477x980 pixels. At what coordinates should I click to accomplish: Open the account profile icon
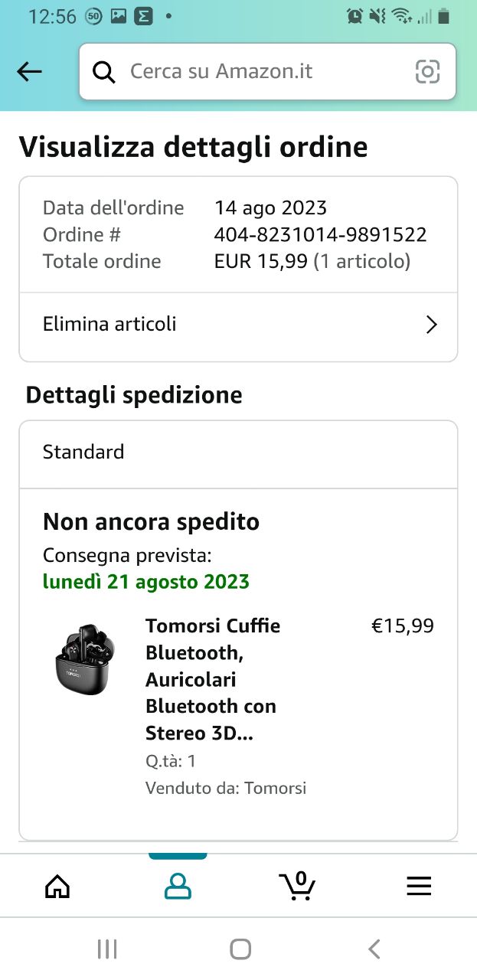point(178,886)
